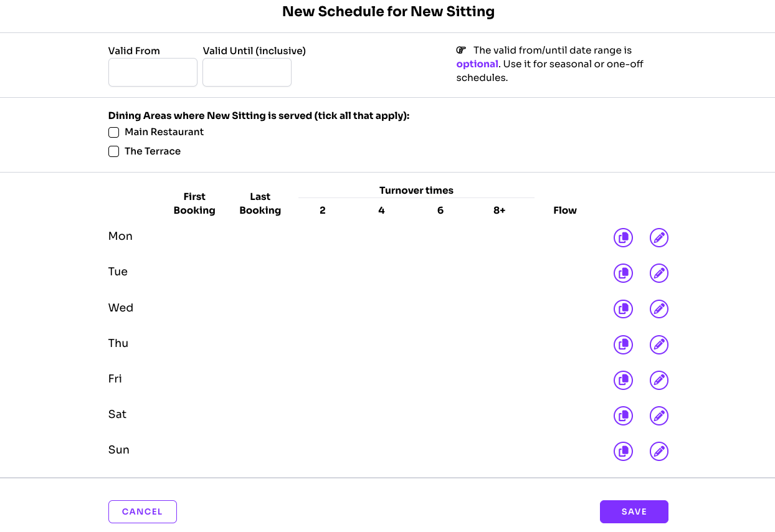Click the Cancel button
Viewport: 775px width, 532px height.
[143, 511]
